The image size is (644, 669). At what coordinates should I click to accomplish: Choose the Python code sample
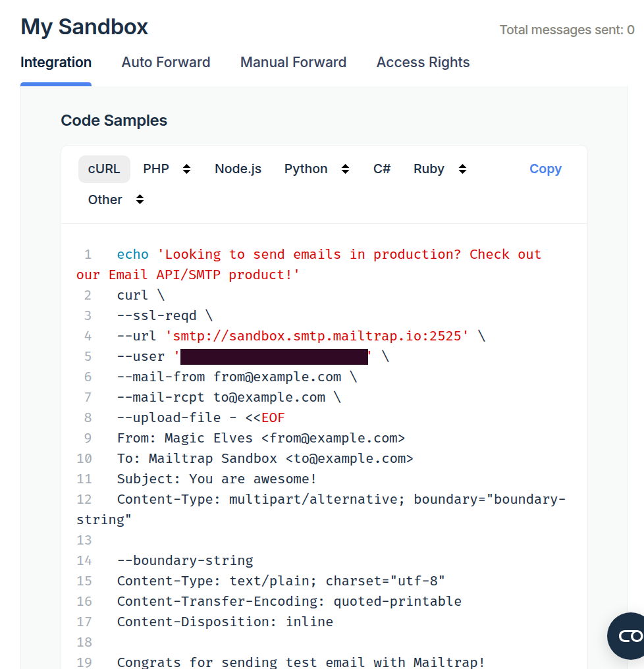coord(306,169)
